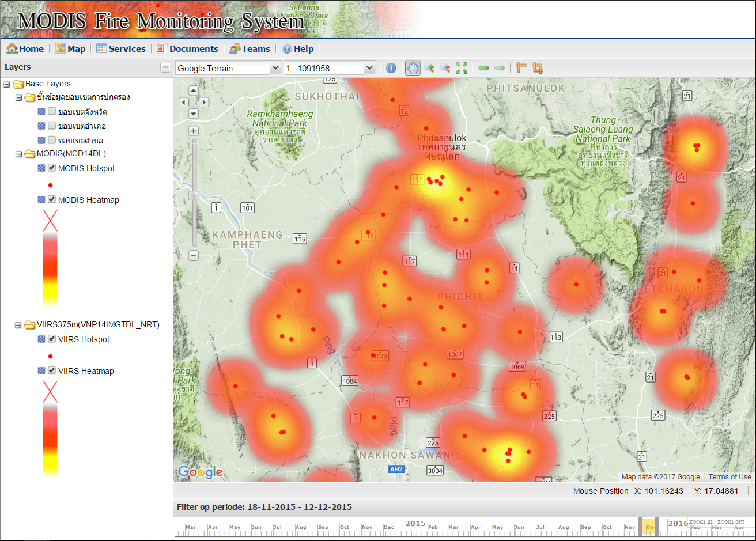Image resolution: width=756 pixels, height=541 pixels.
Task: Collapse the VIIRS375m tree node
Action: 18,326
